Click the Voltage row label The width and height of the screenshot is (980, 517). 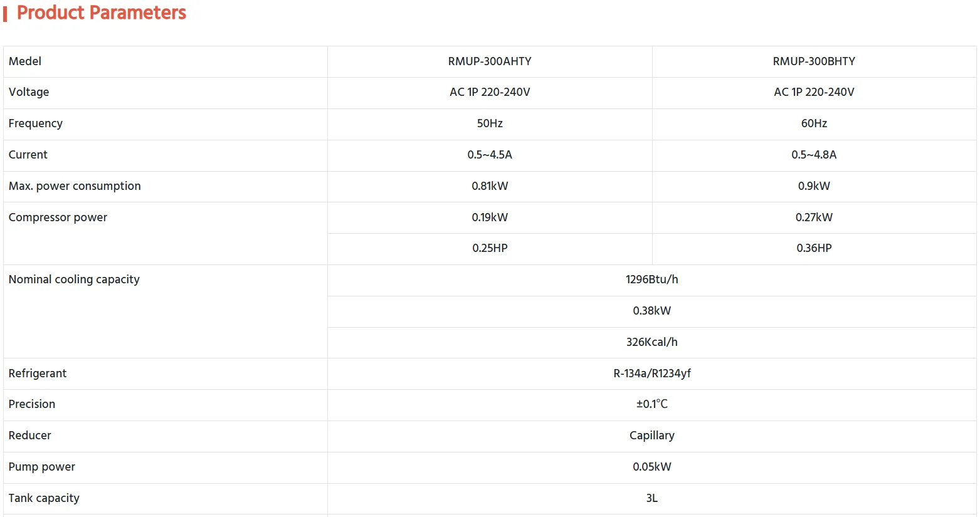coord(29,92)
